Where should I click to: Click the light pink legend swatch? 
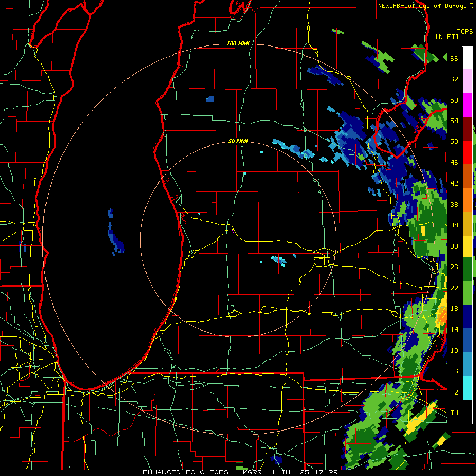pos(467,81)
